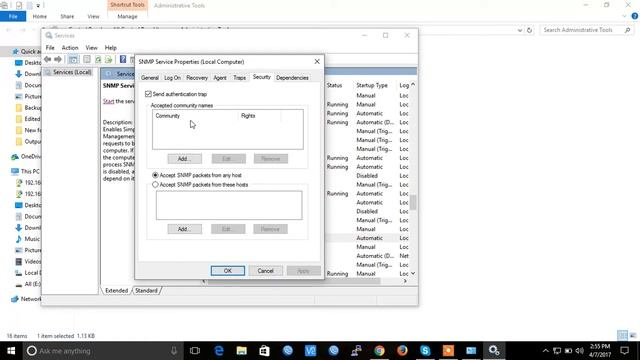This screenshot has width=640, height=360.
Task: Switch to the Log On tab
Action: tap(172, 78)
